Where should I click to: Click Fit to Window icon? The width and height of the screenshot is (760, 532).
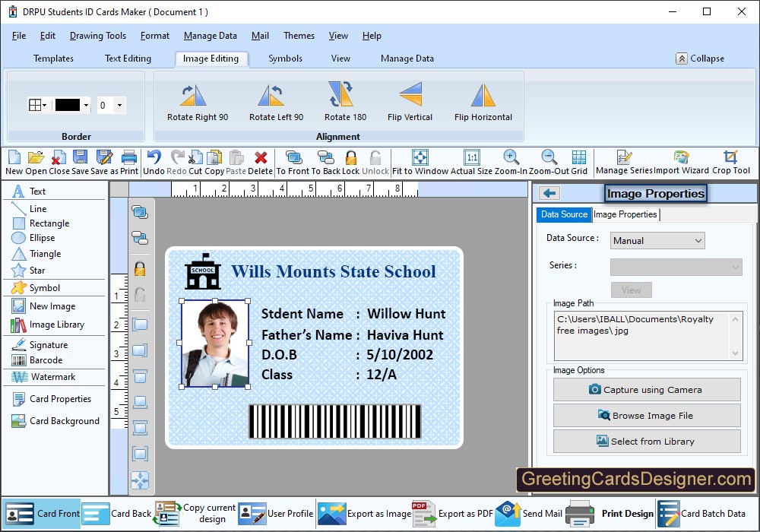coord(420,157)
